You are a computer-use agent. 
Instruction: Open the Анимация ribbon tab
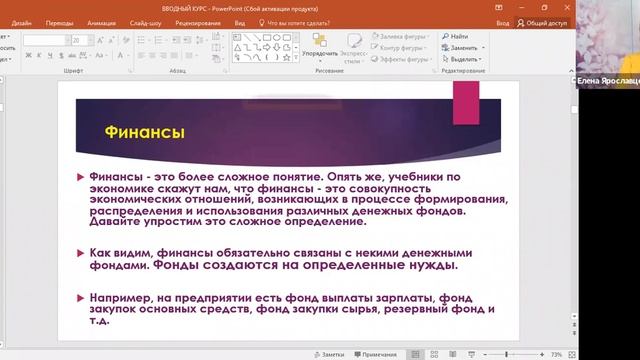click(x=101, y=23)
